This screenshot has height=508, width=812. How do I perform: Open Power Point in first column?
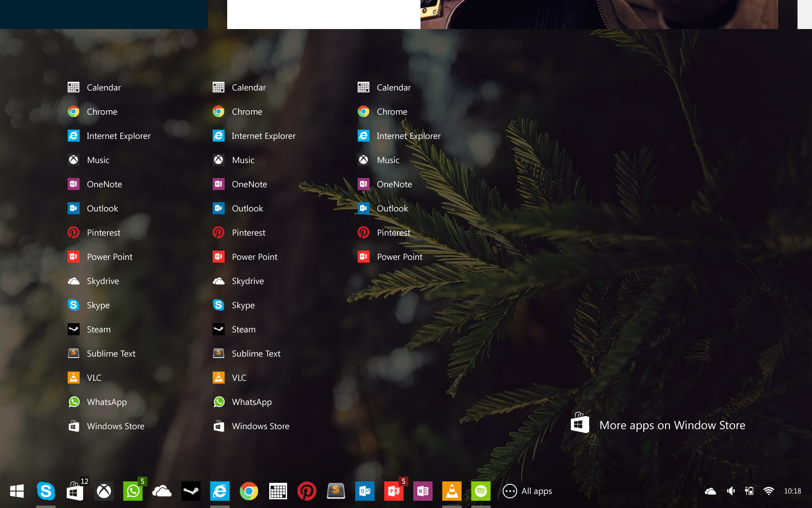pos(100,256)
